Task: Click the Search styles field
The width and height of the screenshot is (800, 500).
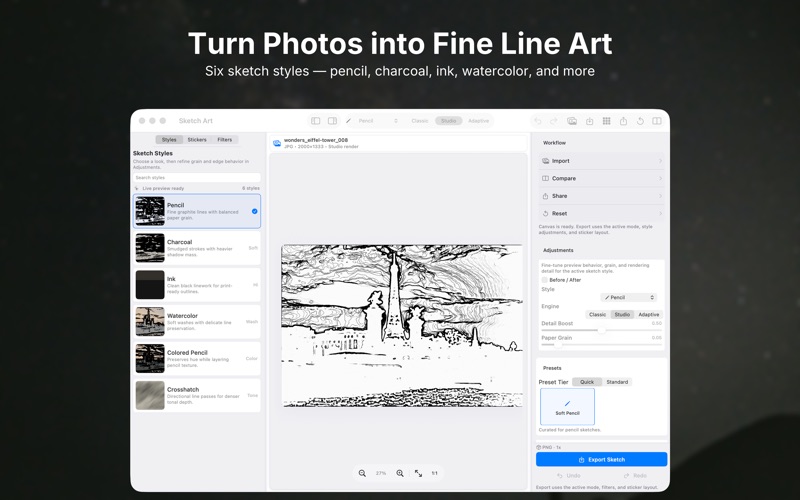Action: click(197, 178)
